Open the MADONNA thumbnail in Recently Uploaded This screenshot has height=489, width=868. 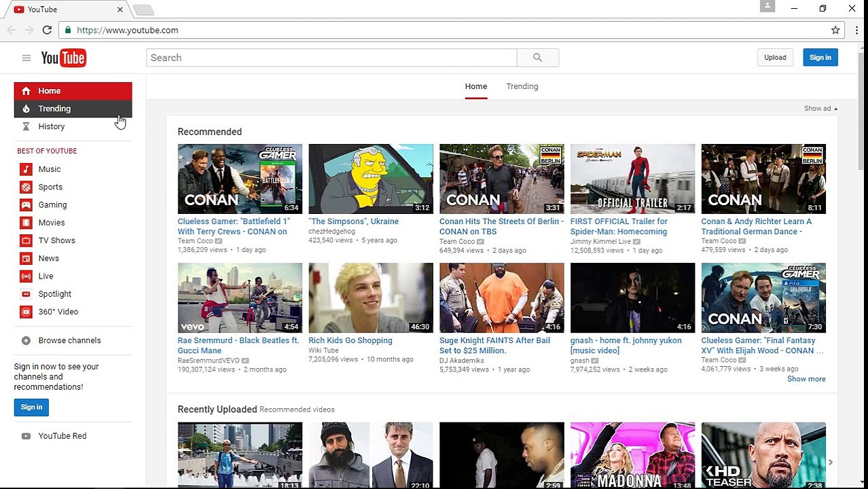click(632, 456)
